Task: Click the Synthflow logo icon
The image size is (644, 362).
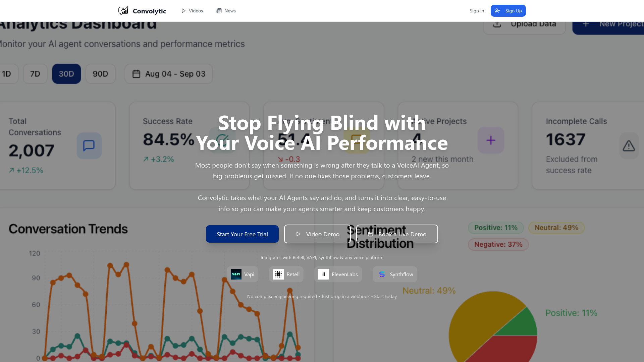Action: (382, 274)
